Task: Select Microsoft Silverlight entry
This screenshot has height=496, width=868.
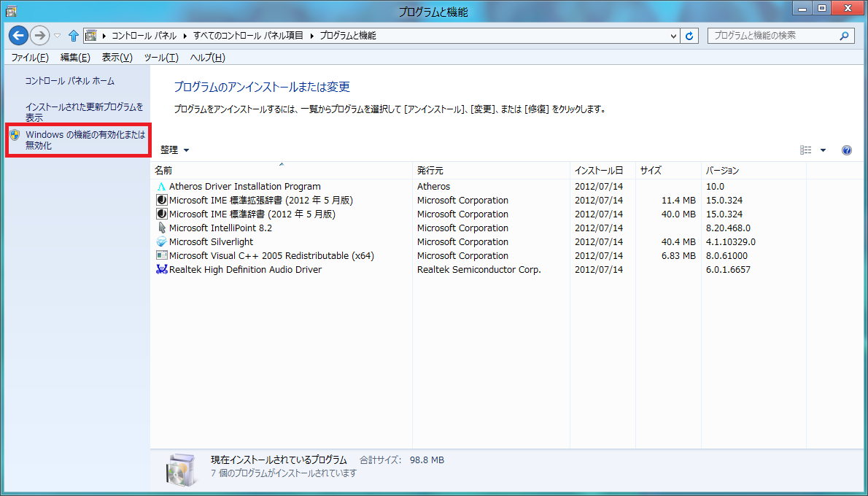Action: pyautogui.click(x=211, y=242)
